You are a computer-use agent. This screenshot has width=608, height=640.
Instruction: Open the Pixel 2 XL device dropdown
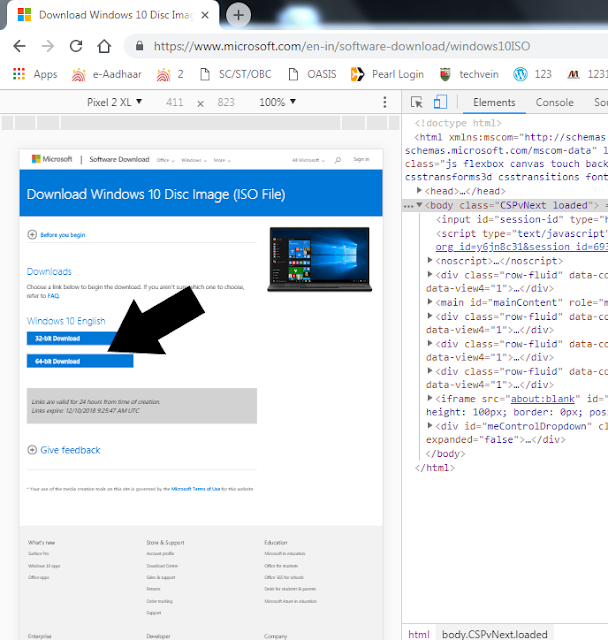(114, 102)
